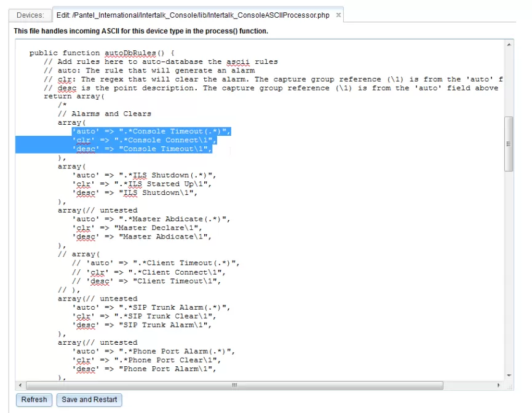Click the commented Client Connect clr line

click(x=148, y=272)
